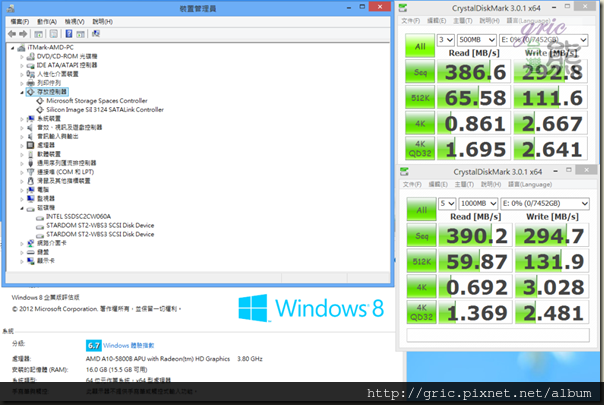Image resolution: width=604 pixels, height=405 pixels.
Task: Open 文件(F) menu in lower CrystalDiskMark
Action: (412, 185)
